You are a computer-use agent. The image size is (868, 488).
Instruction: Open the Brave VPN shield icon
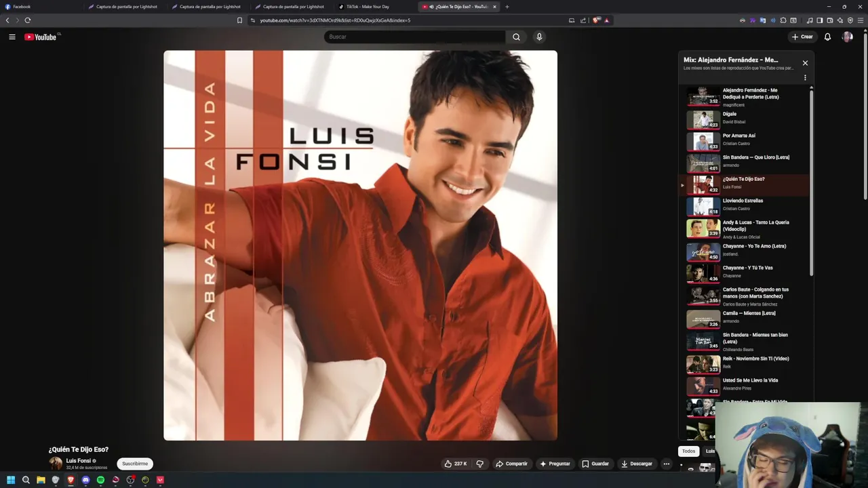(x=850, y=20)
